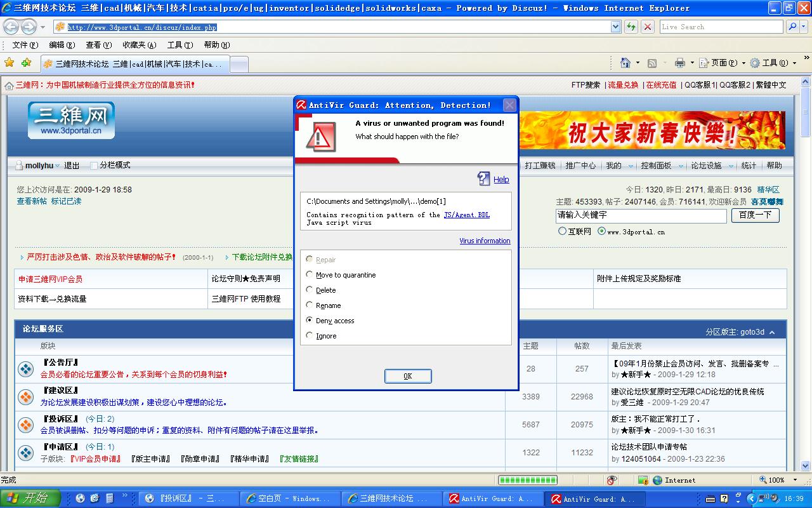812x508 pixels.
Task: Open the 查看(V) menu
Action: pos(98,45)
